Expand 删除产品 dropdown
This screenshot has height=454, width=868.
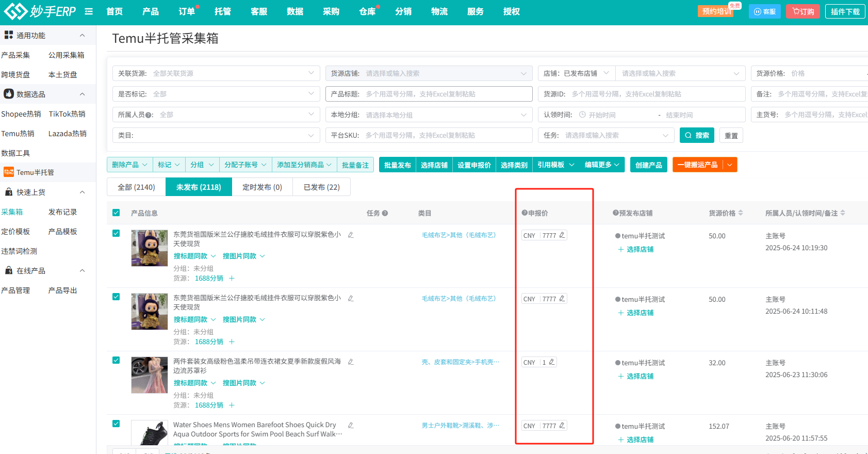130,165
